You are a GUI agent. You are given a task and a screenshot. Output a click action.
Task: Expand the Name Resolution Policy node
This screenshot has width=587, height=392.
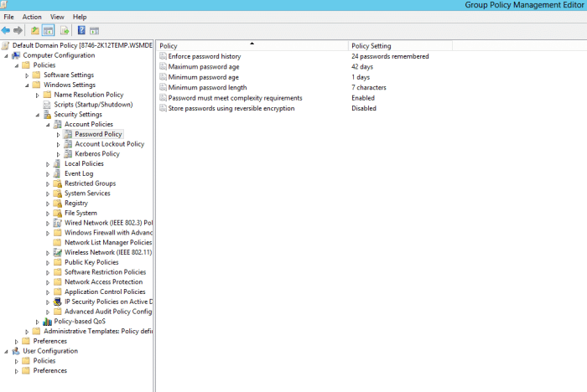pyautogui.click(x=38, y=95)
